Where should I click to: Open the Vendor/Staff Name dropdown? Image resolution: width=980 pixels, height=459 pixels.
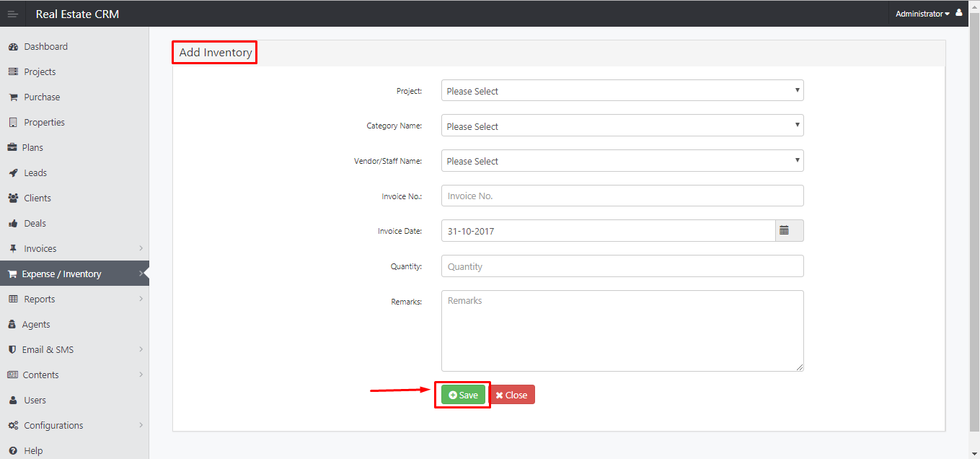[622, 161]
